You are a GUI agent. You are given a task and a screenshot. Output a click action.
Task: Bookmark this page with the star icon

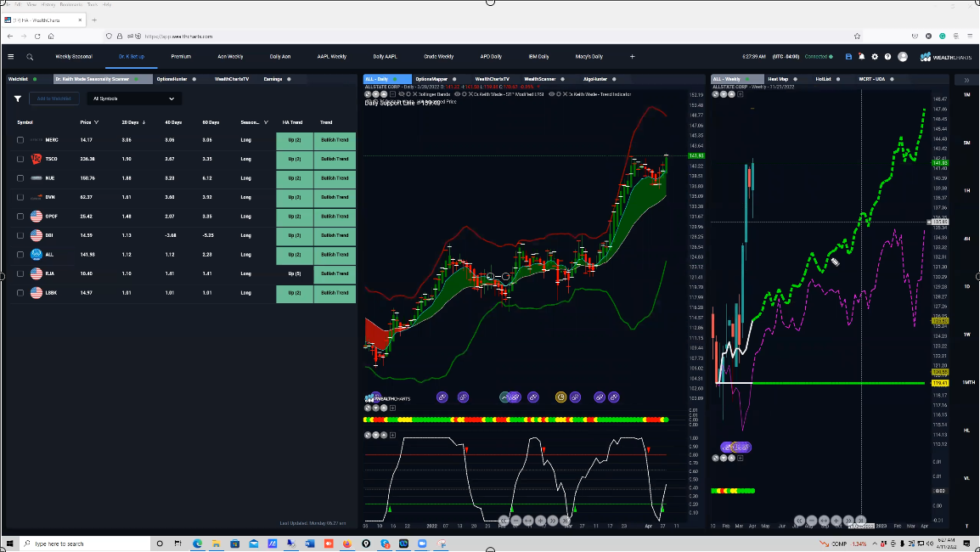click(857, 37)
